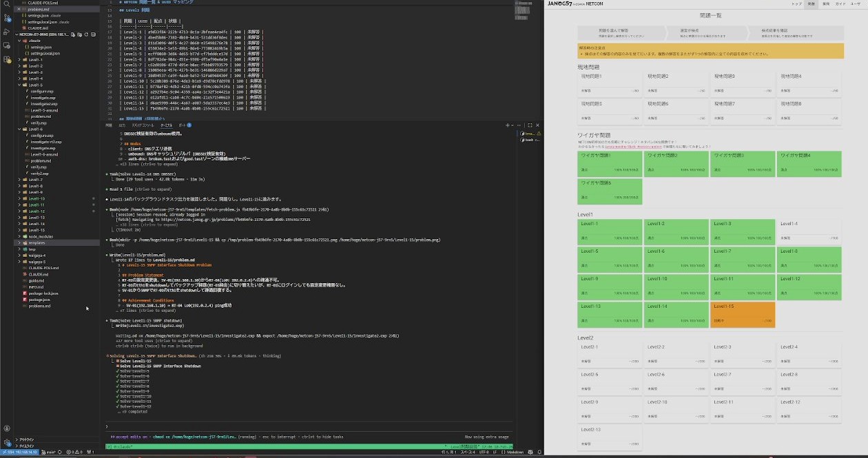Click New File icon in explorer header
This screenshot has width=868, height=458.
tap(73, 34)
